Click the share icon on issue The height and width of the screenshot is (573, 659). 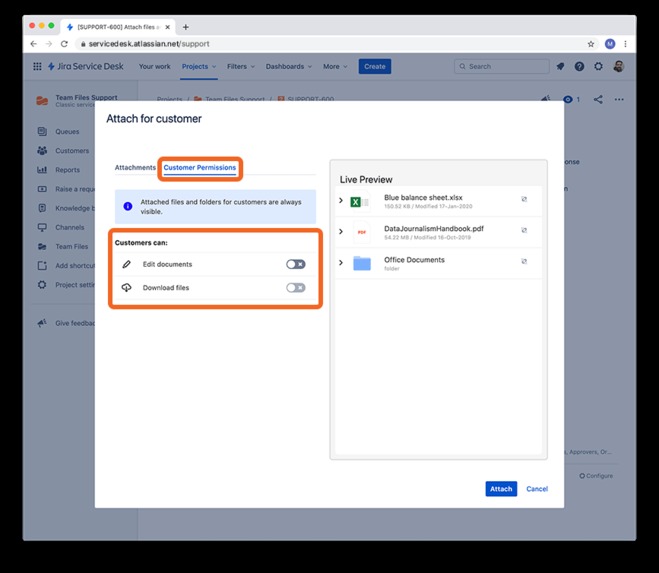point(598,99)
